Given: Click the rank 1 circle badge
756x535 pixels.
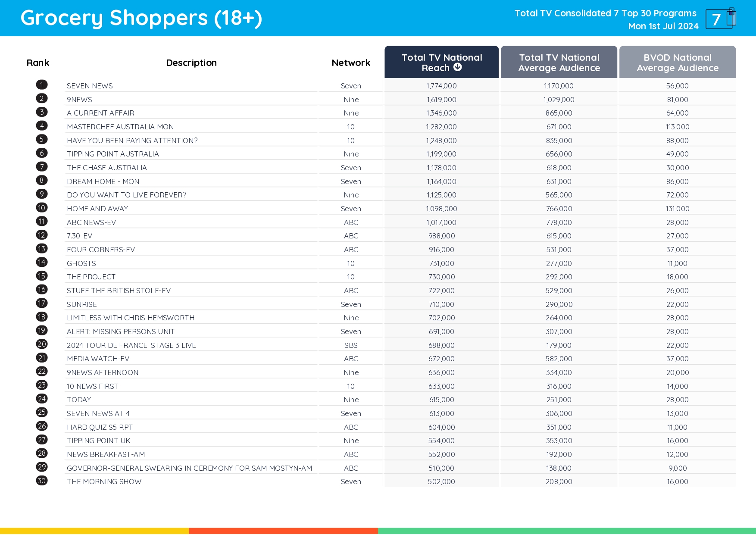Looking at the screenshot, I should pos(42,85).
